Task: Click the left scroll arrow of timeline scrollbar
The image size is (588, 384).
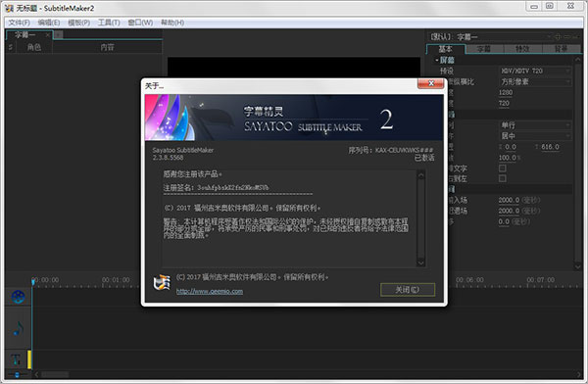Action: coord(36,374)
